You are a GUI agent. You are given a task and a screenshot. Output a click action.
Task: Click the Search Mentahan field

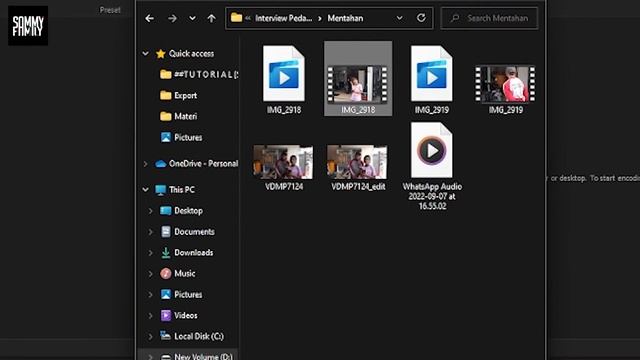coord(489,18)
